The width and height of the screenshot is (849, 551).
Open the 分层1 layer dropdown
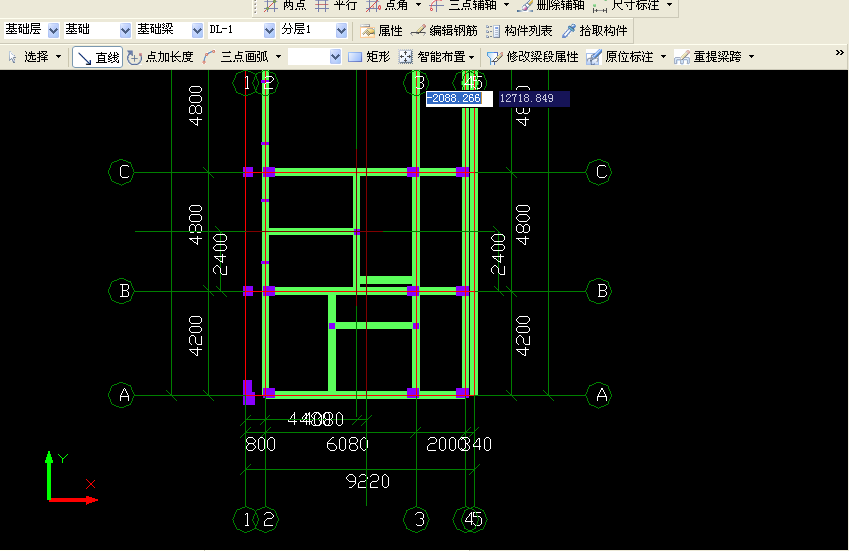[341, 30]
